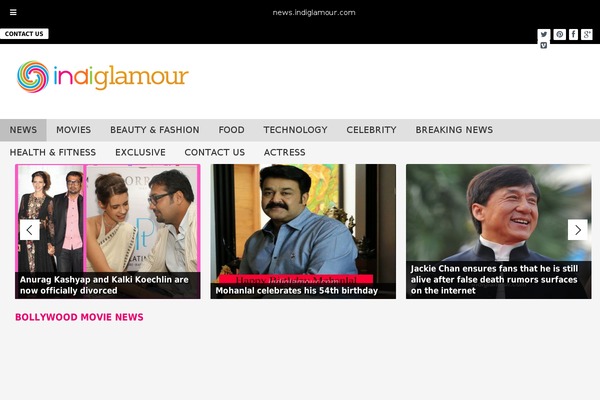Show previous slide with left arrow
The image size is (600, 400).
29,230
